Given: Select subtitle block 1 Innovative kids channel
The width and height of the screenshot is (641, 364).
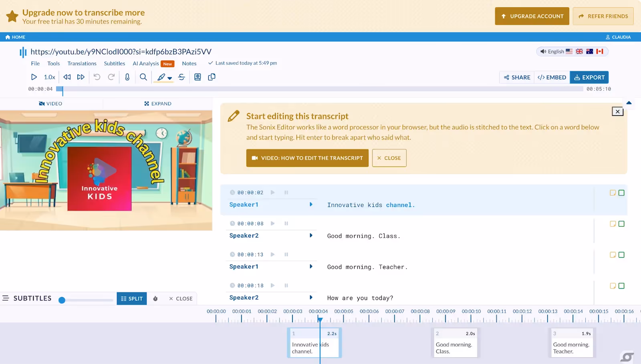Looking at the screenshot, I should (x=314, y=343).
